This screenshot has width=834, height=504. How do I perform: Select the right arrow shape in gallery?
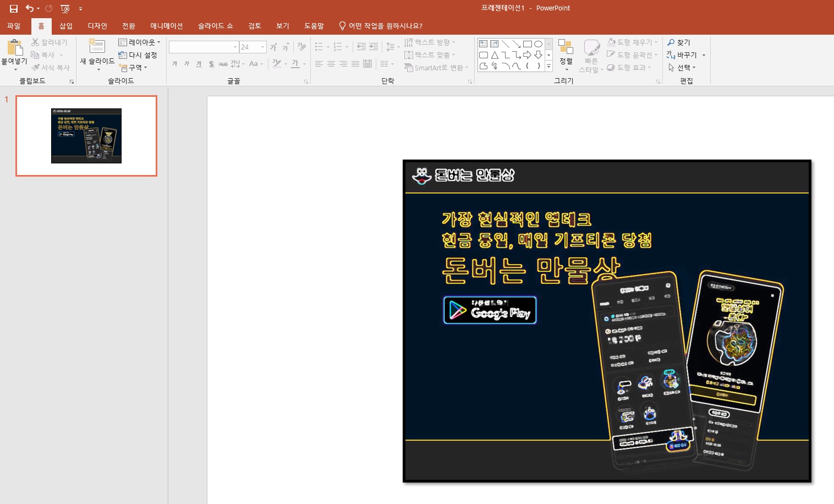click(x=527, y=55)
